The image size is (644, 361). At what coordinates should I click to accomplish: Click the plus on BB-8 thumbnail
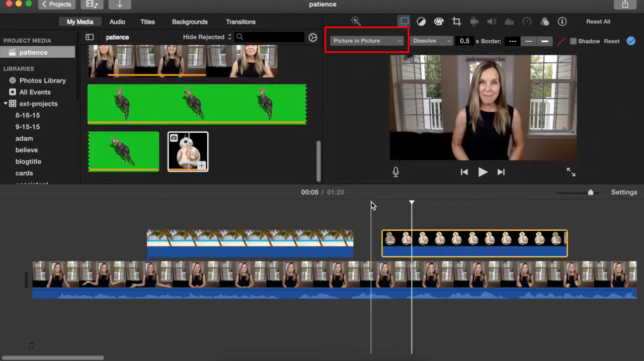(x=201, y=165)
